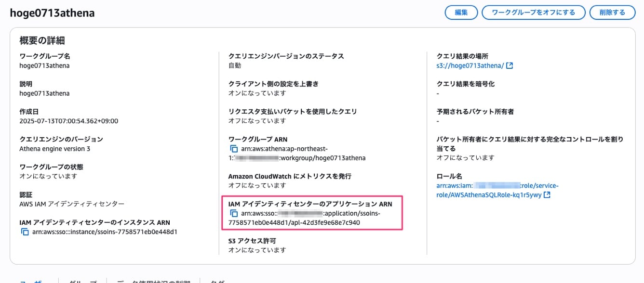The height and width of the screenshot is (283, 644).
Task: Select the ワークグループ名 label
Action: (x=45, y=56)
